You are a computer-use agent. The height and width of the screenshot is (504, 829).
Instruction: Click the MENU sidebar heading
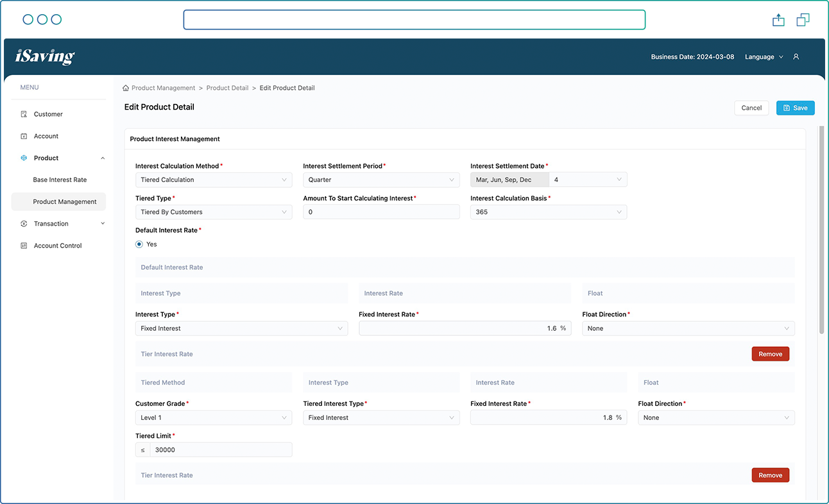point(30,87)
